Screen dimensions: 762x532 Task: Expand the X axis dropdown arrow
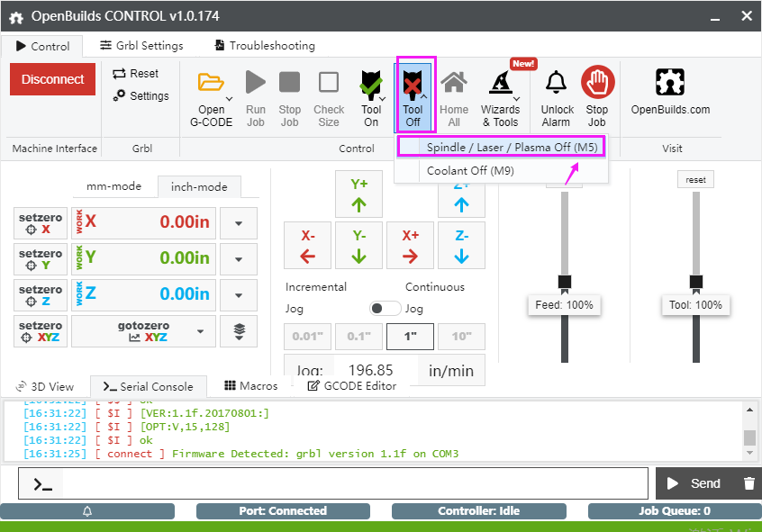(x=239, y=223)
